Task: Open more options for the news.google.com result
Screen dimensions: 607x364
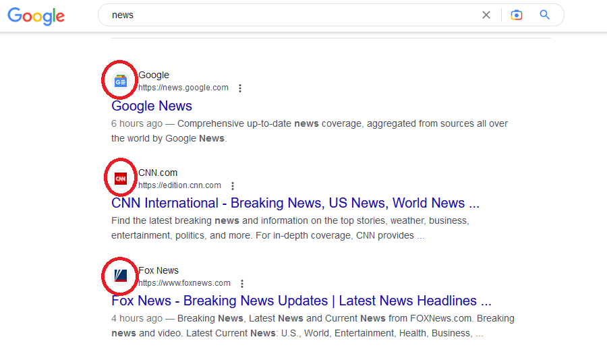Action: [240, 88]
